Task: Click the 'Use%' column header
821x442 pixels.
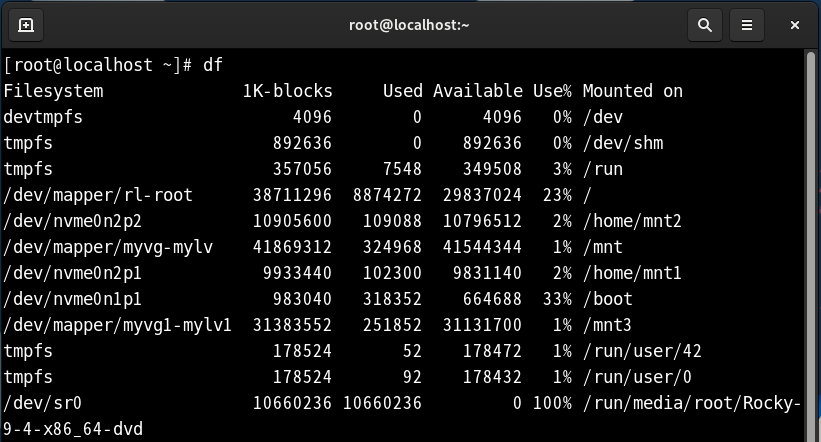Action: (552, 91)
